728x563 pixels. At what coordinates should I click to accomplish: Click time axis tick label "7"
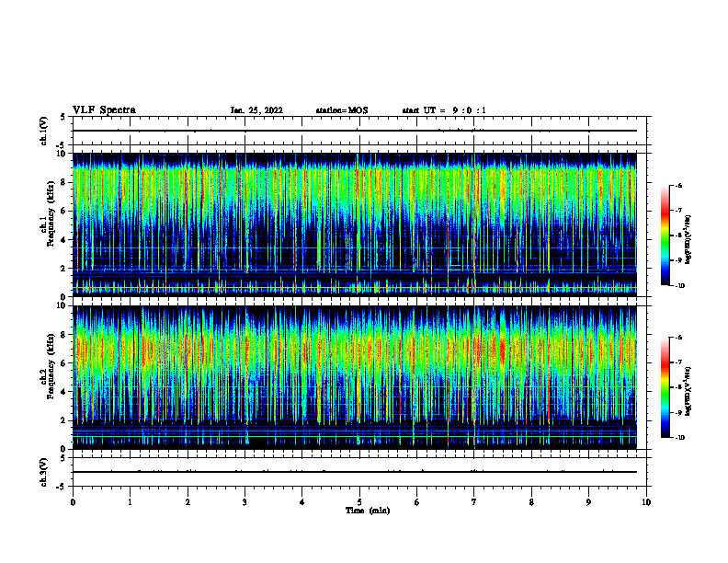(x=474, y=502)
